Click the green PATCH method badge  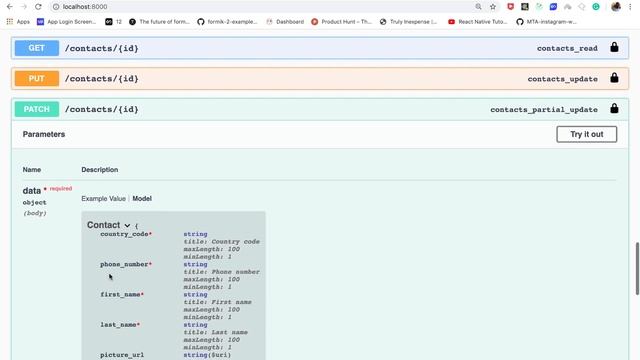click(x=37, y=109)
